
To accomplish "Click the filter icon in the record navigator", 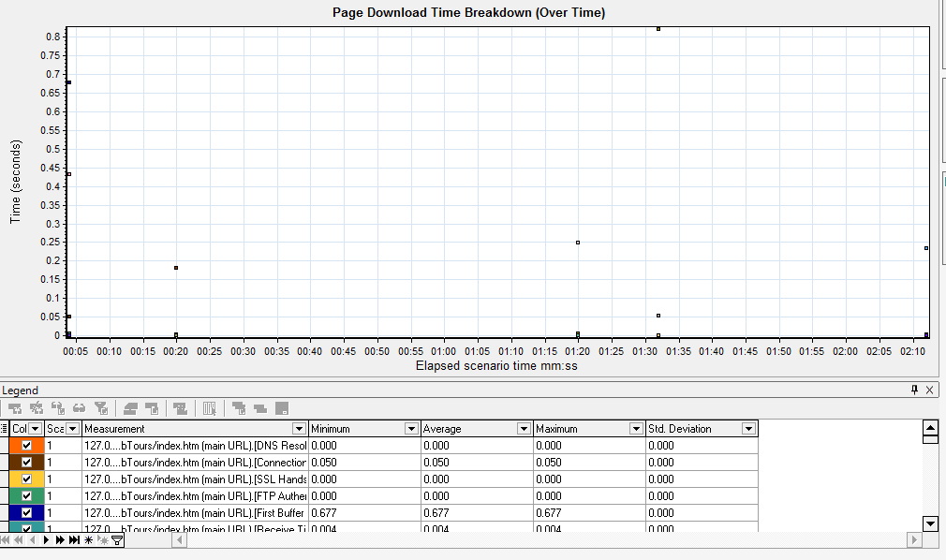I will tap(117, 540).
